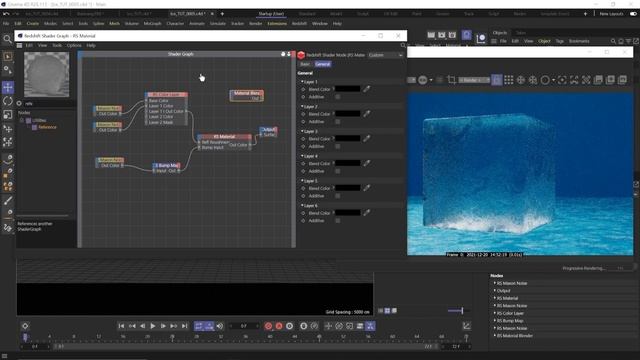640x360 pixels.
Task: Go to end of timeline
Action: click(184, 326)
